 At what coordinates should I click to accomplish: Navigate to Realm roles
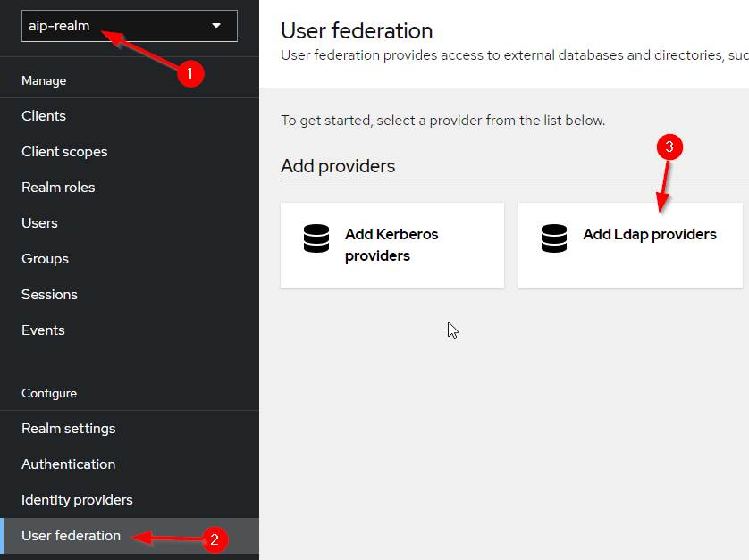(x=58, y=188)
